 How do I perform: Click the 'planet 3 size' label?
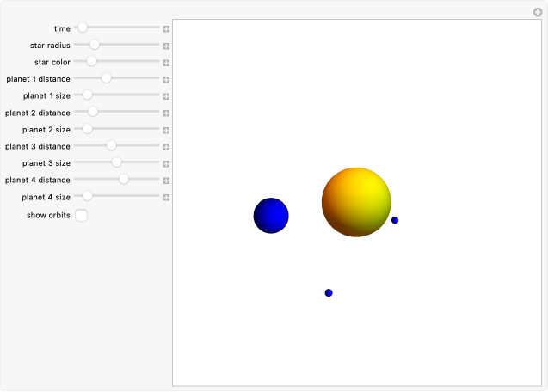[x=46, y=163]
